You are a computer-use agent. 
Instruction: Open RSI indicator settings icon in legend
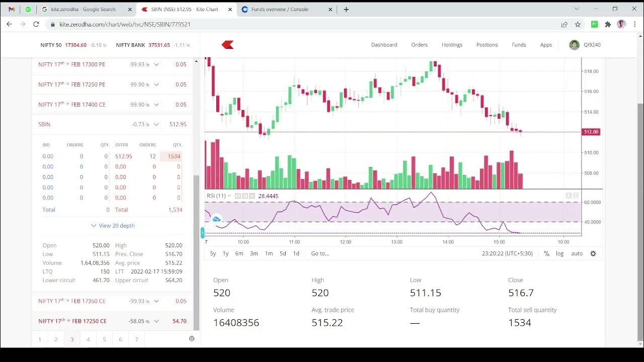245,196
